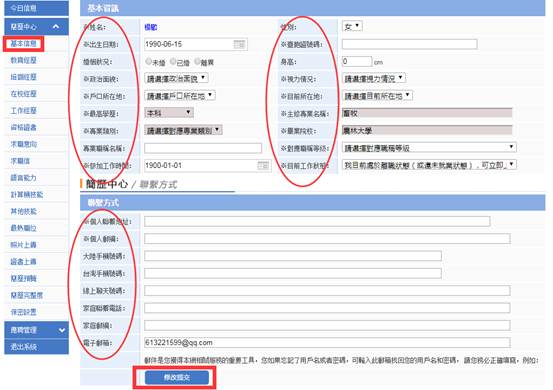The width and height of the screenshot is (553, 390).
Task: Open the 專業類別 dropdown
Action: pyautogui.click(x=183, y=130)
